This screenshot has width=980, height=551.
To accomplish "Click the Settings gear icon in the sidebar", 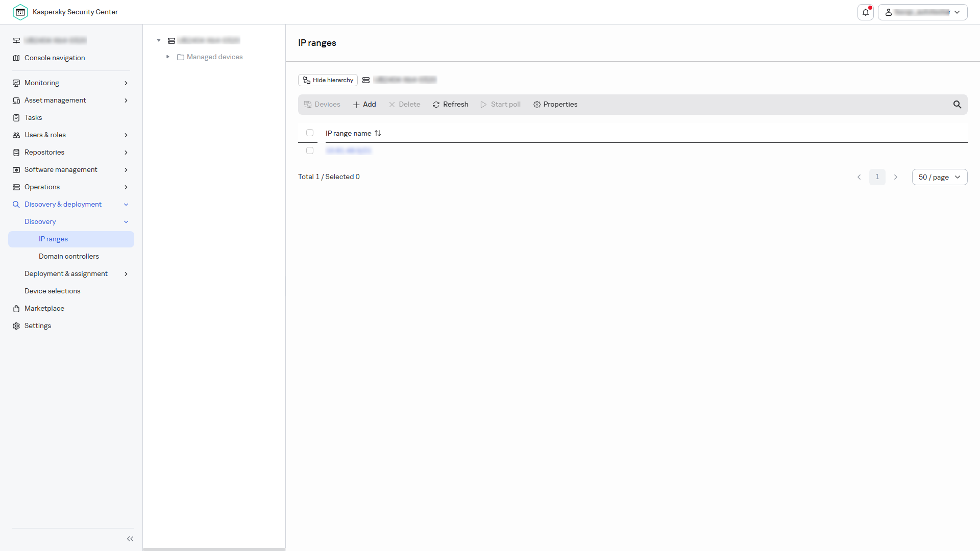I will click(16, 326).
